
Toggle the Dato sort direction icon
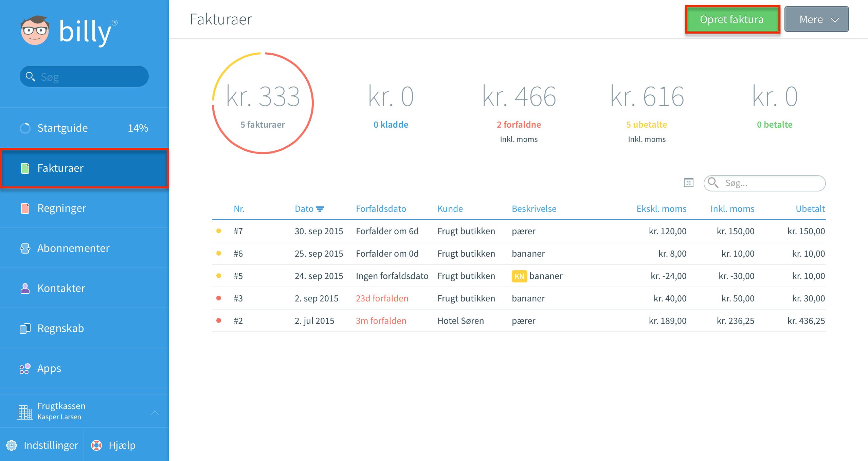320,209
